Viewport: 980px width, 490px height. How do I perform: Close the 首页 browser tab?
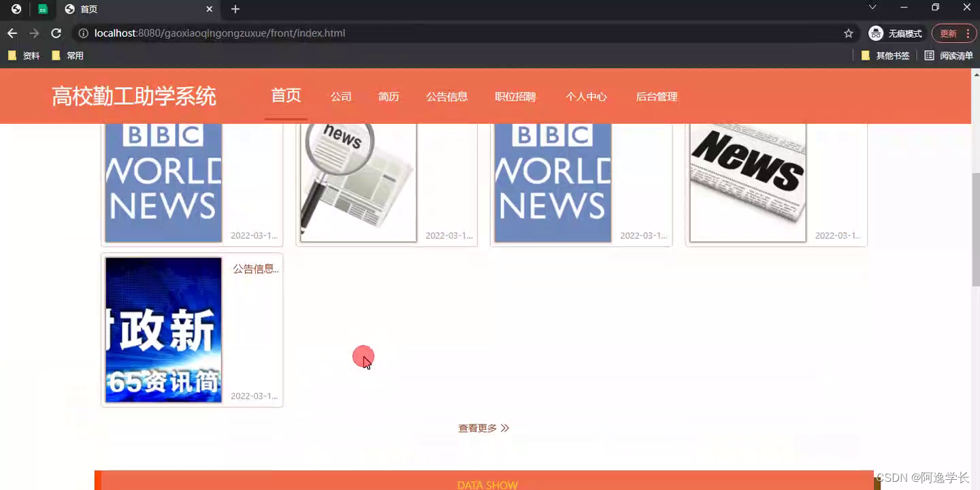click(x=210, y=9)
